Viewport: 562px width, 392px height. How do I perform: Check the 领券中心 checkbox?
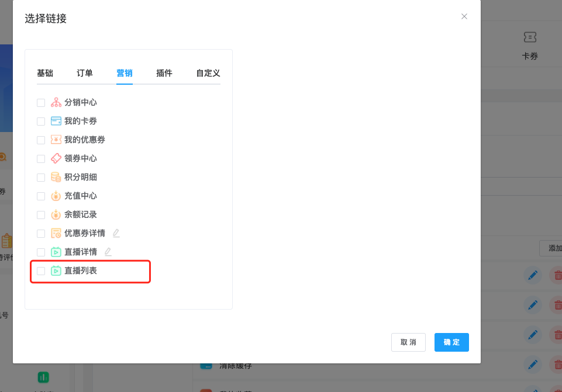(x=41, y=158)
